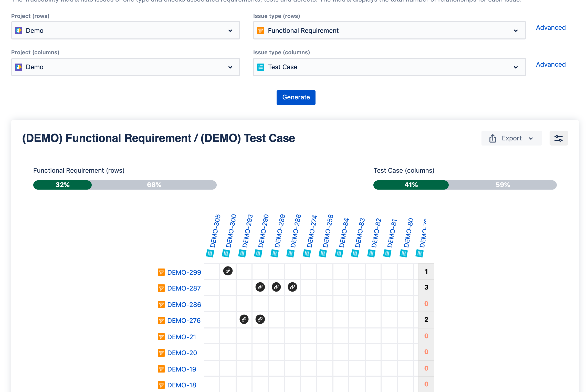588x392 pixels.
Task: Click test case icon under DEMO-81
Action: (387, 254)
